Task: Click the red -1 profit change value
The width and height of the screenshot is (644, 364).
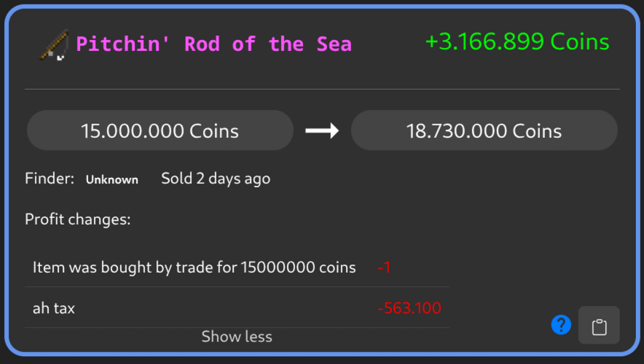Action: (385, 268)
